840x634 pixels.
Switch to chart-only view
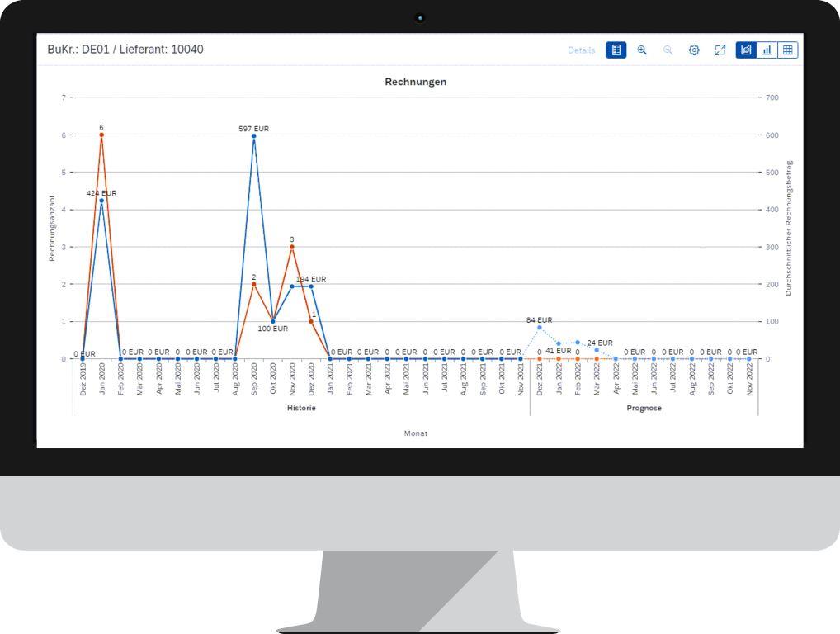[767, 50]
